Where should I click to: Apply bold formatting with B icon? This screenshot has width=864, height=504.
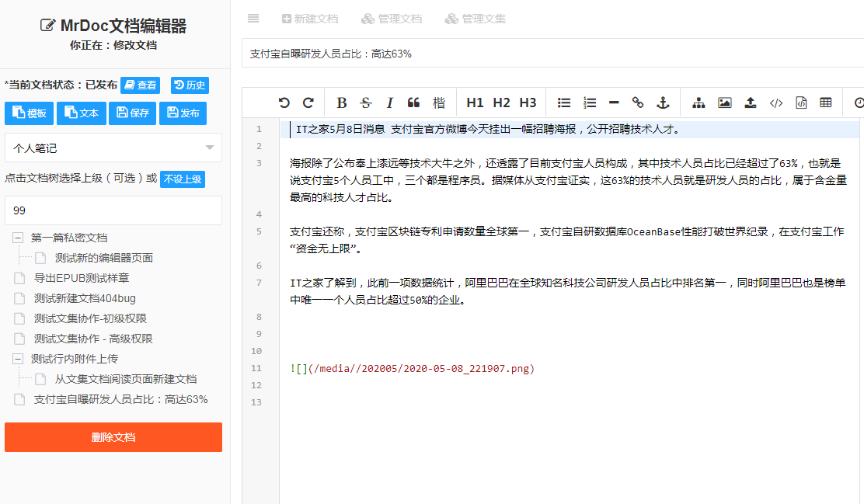(342, 103)
